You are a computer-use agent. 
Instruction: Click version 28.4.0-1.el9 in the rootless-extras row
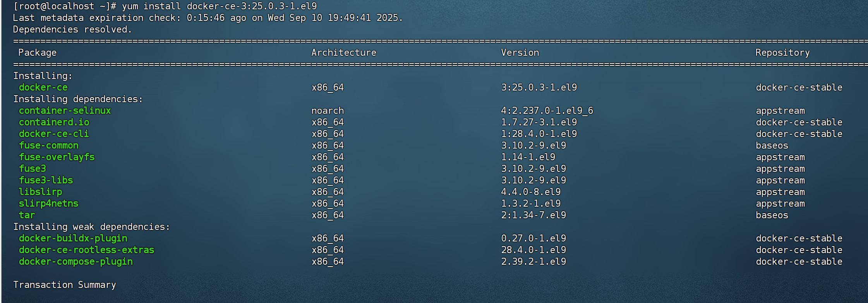pos(533,250)
